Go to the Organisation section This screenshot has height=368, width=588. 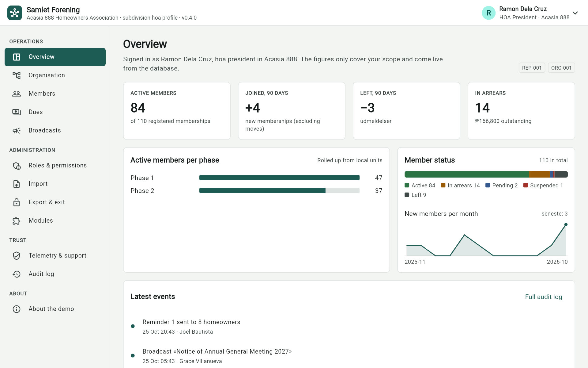click(55, 75)
